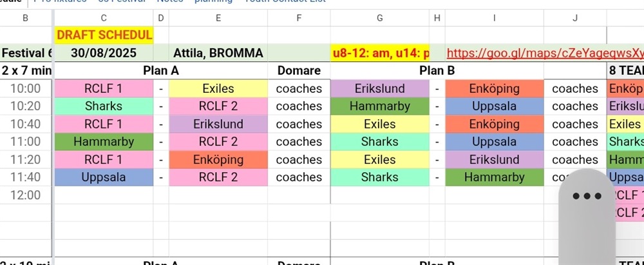This screenshot has height=265, width=644.
Task: Click the floating three-dot options button
Action: point(586,197)
